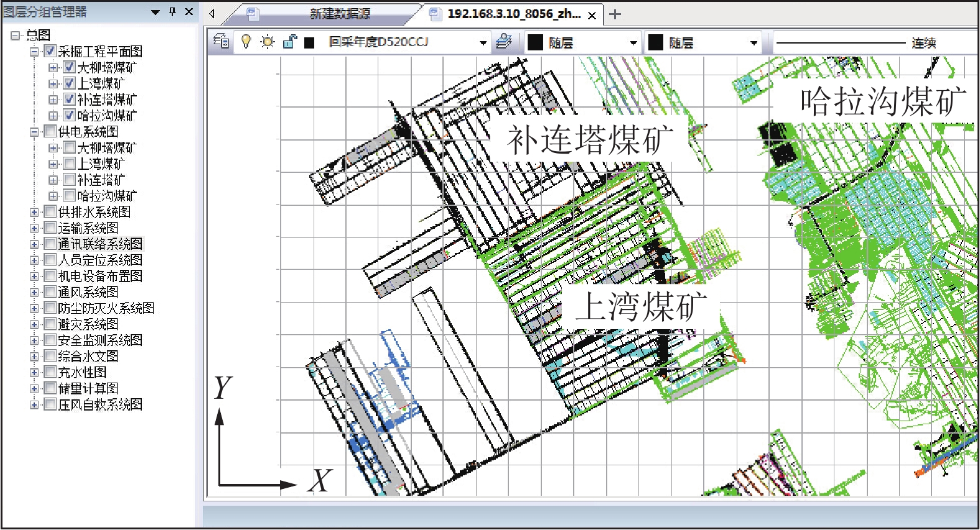Enable the 通风系统图 checkbox
Viewport: 980px width, 530px height.
pyautogui.click(x=50, y=292)
